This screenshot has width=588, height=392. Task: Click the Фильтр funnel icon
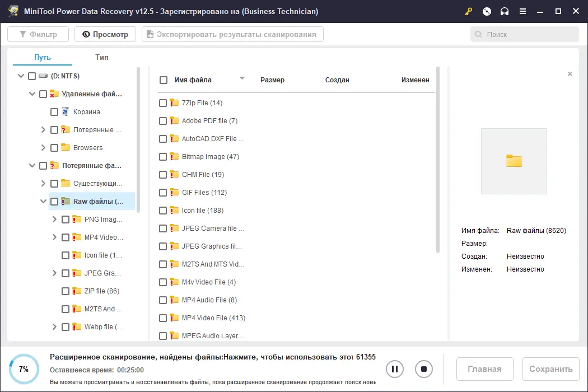tap(22, 34)
